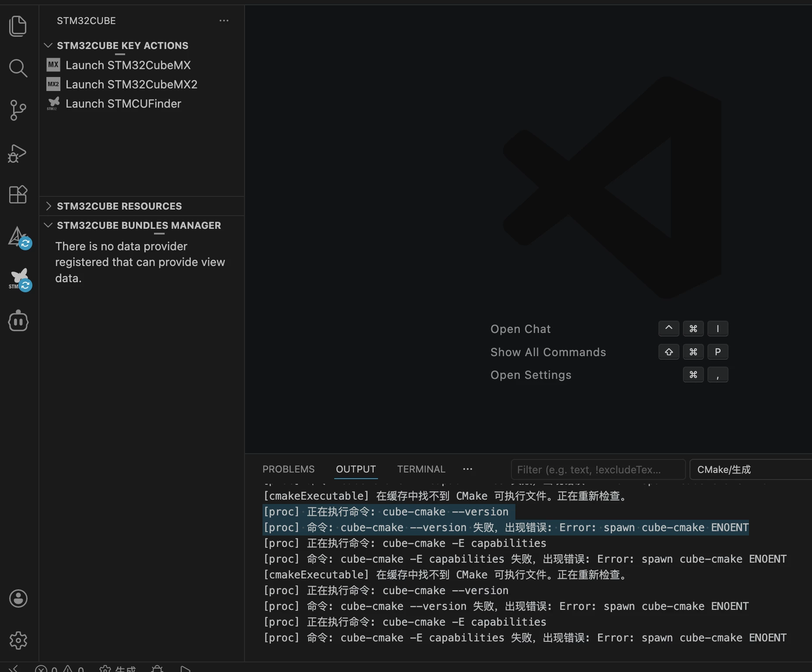This screenshot has height=672, width=812.
Task: Open the Manage gear menu
Action: [18, 640]
